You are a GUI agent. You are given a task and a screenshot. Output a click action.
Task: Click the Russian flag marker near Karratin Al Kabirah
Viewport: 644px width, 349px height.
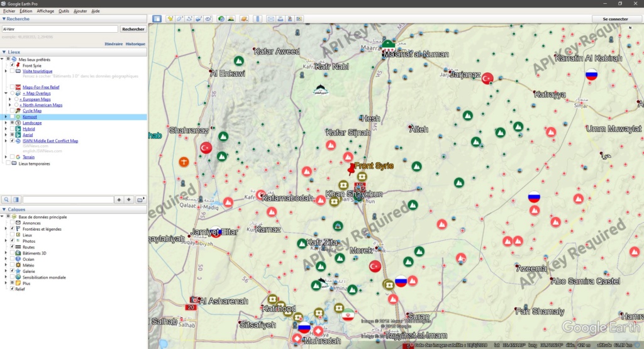tap(591, 75)
